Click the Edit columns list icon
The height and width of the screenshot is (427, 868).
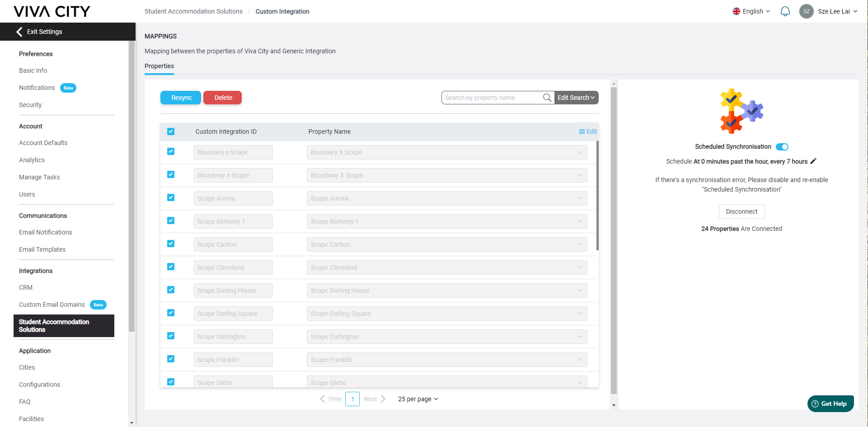(x=582, y=131)
